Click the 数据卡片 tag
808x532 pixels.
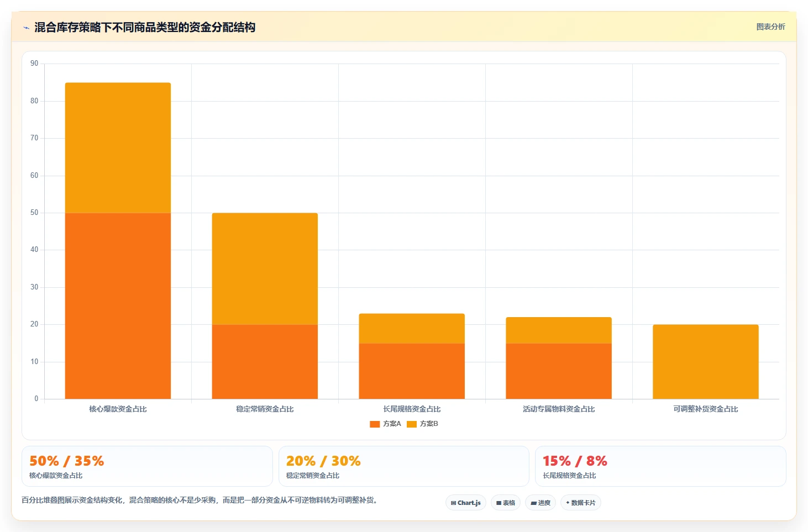[581, 503]
